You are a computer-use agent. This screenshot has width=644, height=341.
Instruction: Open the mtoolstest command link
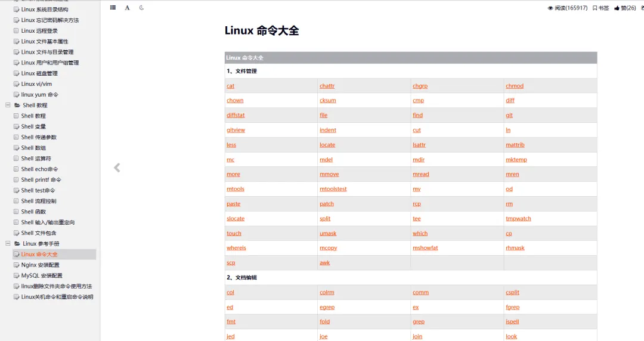333,189
